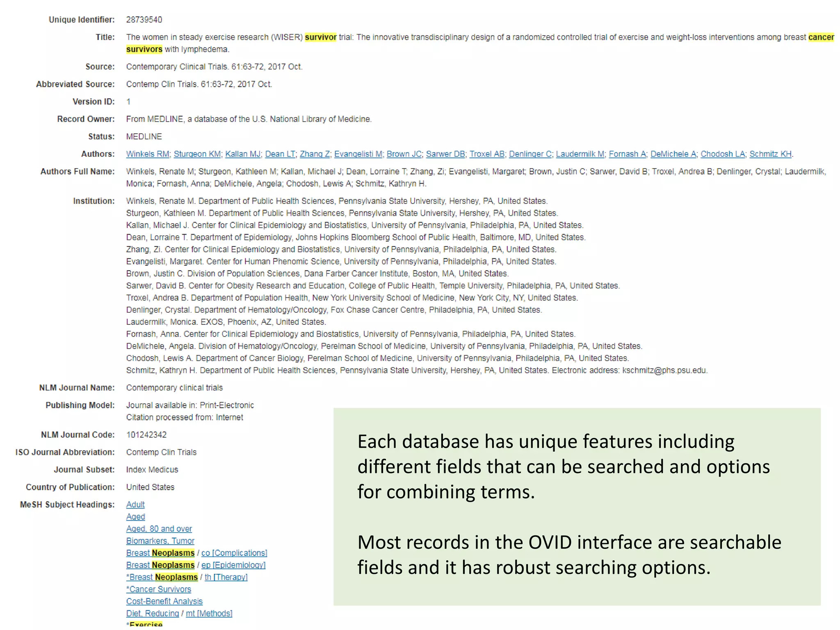Open author link Dean LT
The image size is (840, 630).
(280, 154)
